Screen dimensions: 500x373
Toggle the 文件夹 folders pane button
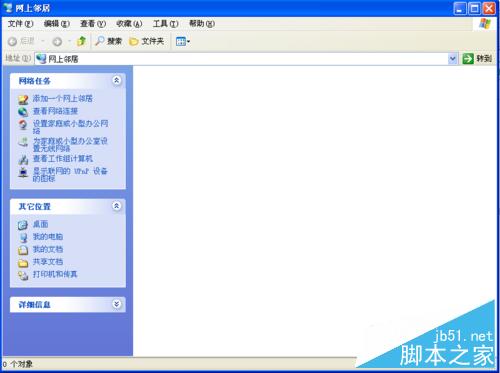[x=147, y=41]
